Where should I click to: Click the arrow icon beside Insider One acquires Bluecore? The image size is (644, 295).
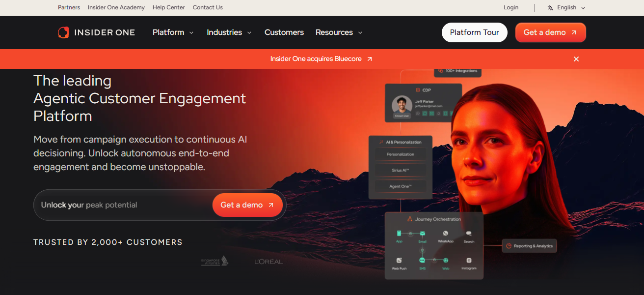(x=370, y=59)
